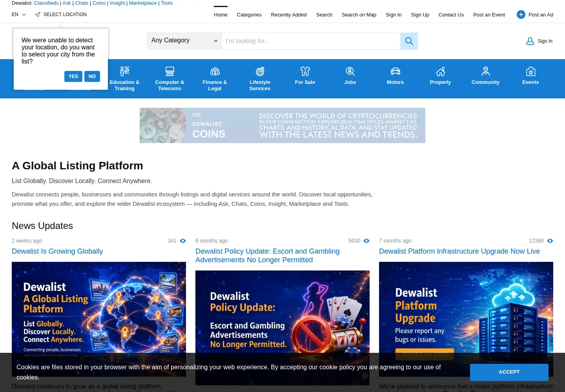The image size is (565, 392).
Task: Open the Sign Up menu item
Action: point(420,15)
